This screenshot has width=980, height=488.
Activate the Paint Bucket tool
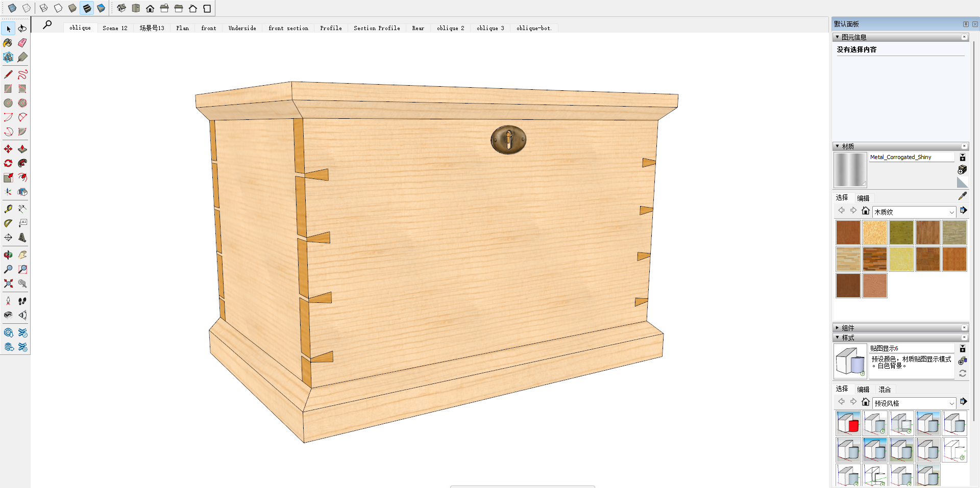coord(8,43)
